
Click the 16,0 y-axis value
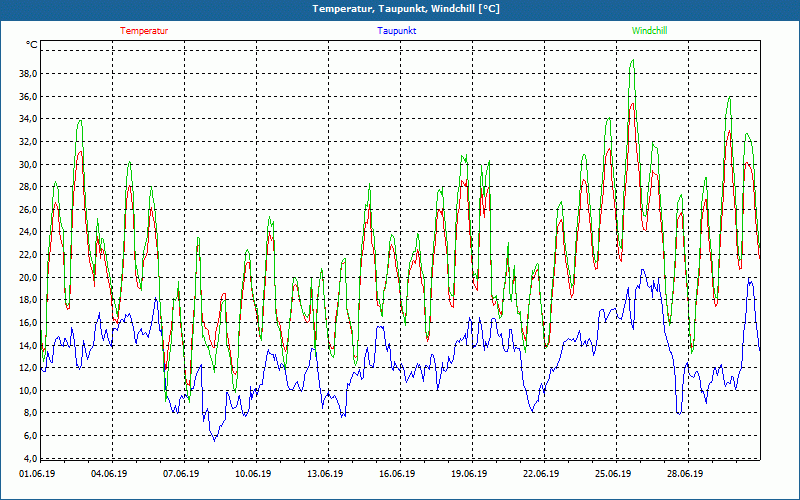tap(28, 322)
